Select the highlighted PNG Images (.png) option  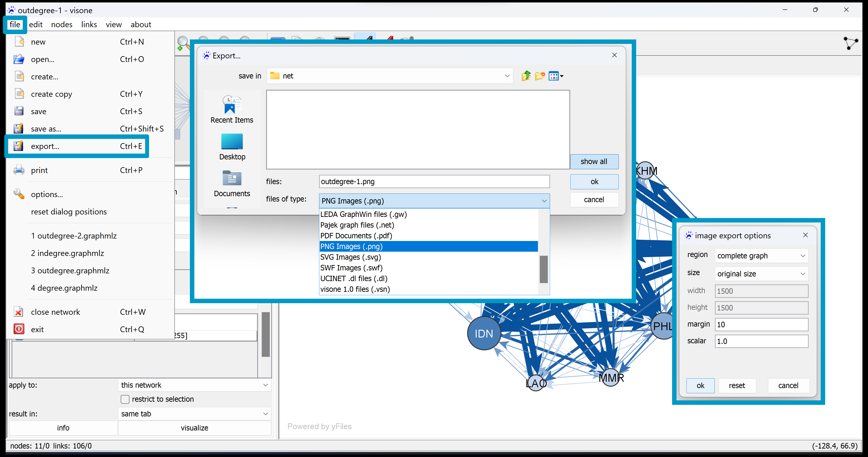tap(429, 246)
